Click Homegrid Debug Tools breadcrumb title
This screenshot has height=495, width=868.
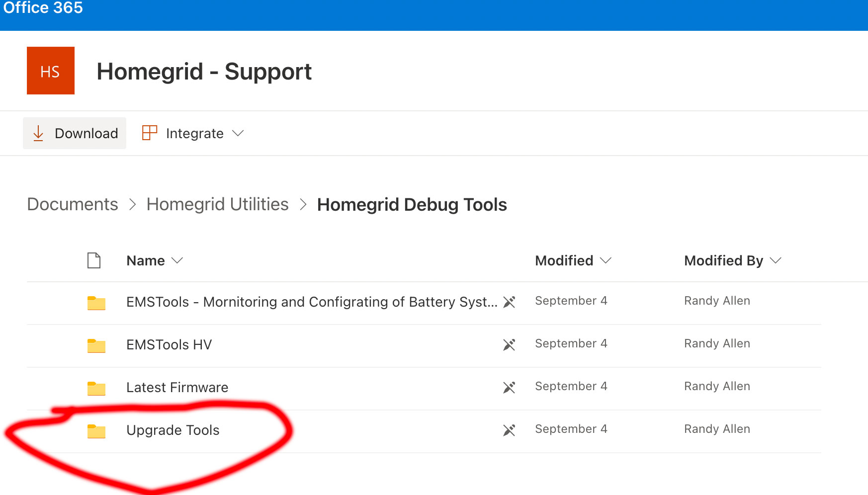tap(412, 205)
